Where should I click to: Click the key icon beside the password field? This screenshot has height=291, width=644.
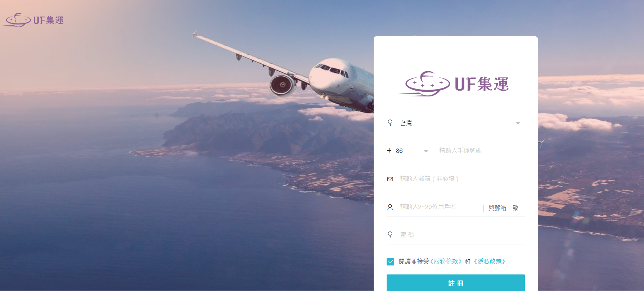point(390,235)
